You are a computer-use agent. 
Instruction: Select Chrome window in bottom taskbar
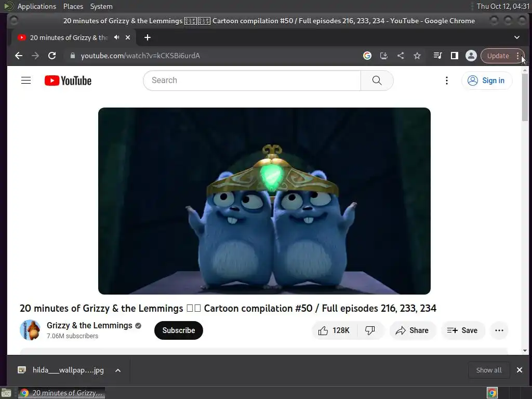click(61, 393)
